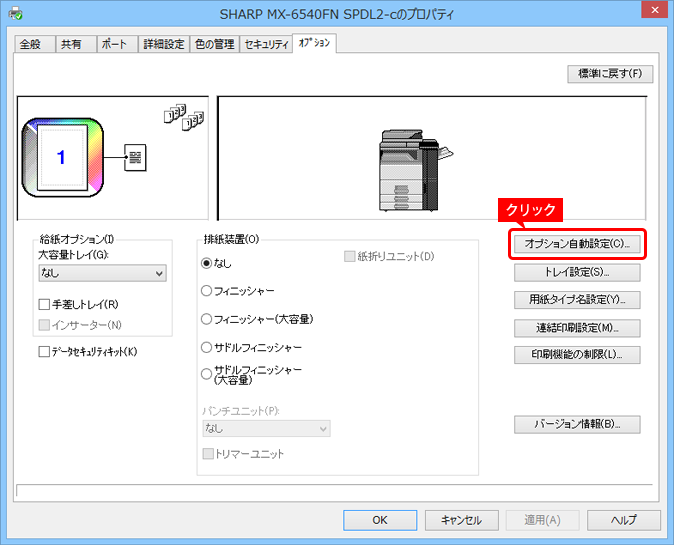Select なし radio for 排紙装置
This screenshot has height=545, width=674.
207,264
